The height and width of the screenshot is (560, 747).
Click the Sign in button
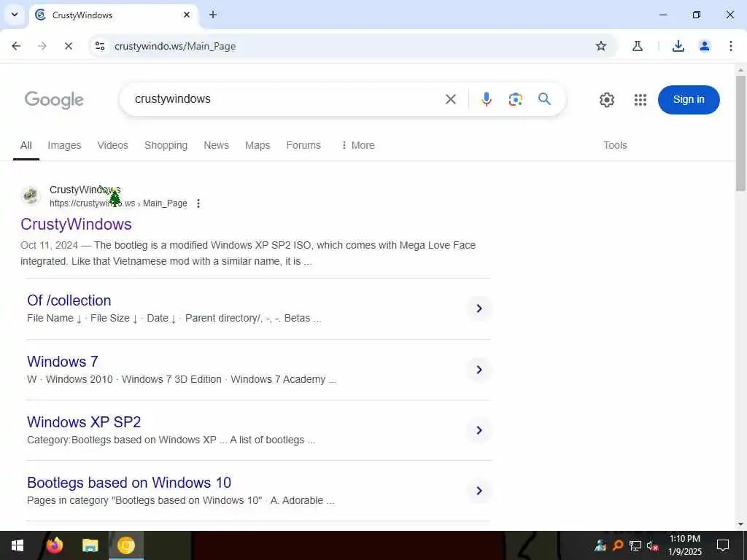point(689,99)
